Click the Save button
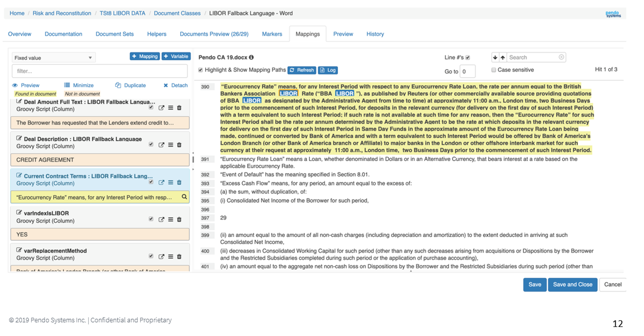 pyautogui.click(x=535, y=285)
